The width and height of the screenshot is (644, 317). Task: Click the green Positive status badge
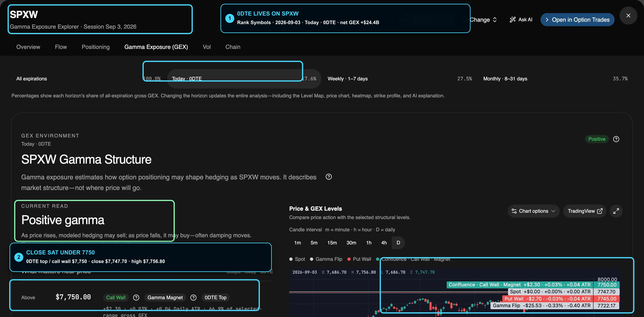(x=597, y=139)
